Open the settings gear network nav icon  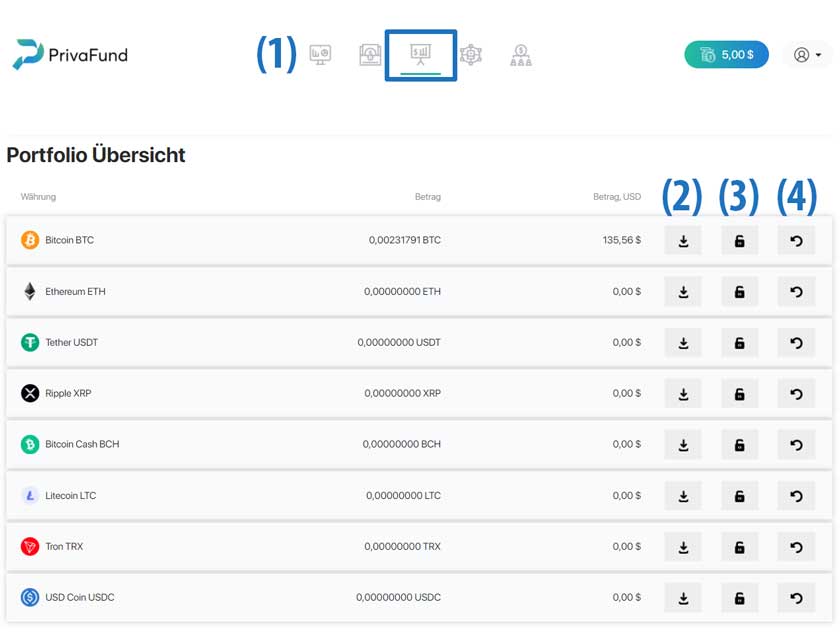click(470, 55)
